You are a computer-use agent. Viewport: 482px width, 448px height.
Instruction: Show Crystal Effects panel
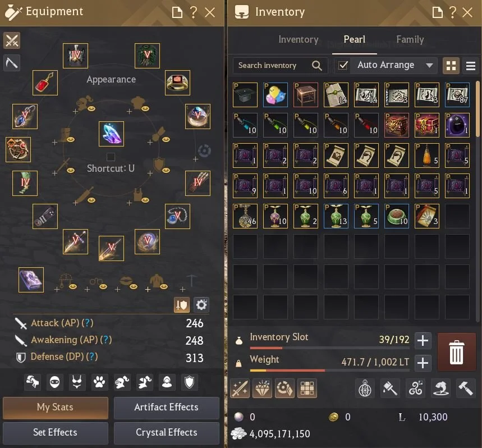click(x=166, y=433)
